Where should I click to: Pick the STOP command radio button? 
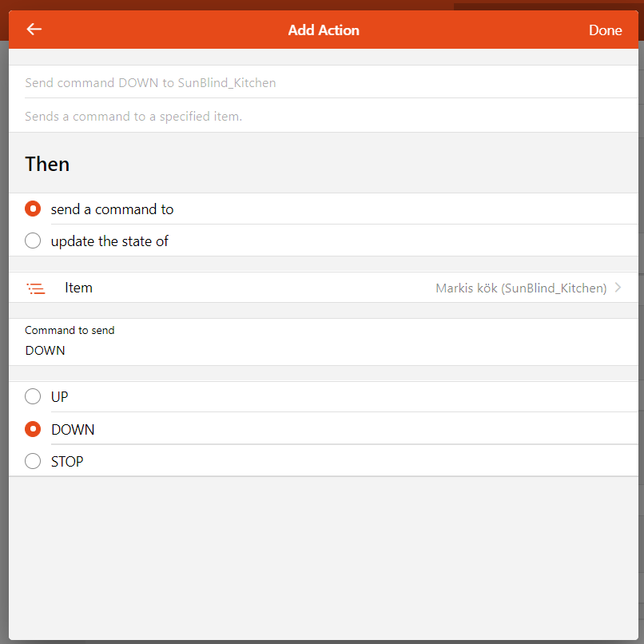[33, 461]
